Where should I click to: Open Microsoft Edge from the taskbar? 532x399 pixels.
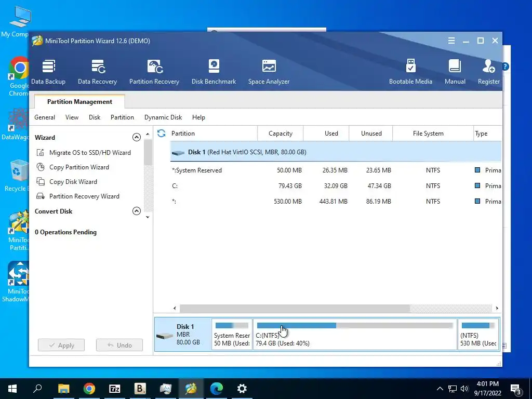click(216, 389)
